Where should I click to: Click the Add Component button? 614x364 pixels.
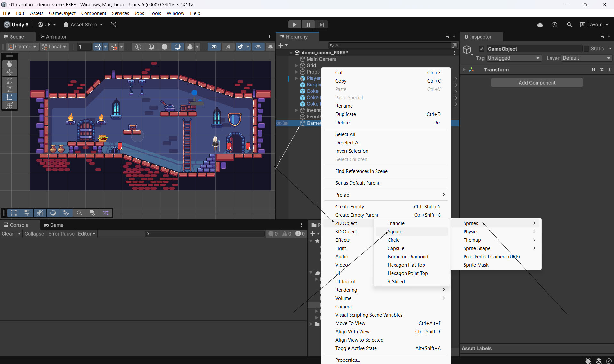[x=537, y=83]
